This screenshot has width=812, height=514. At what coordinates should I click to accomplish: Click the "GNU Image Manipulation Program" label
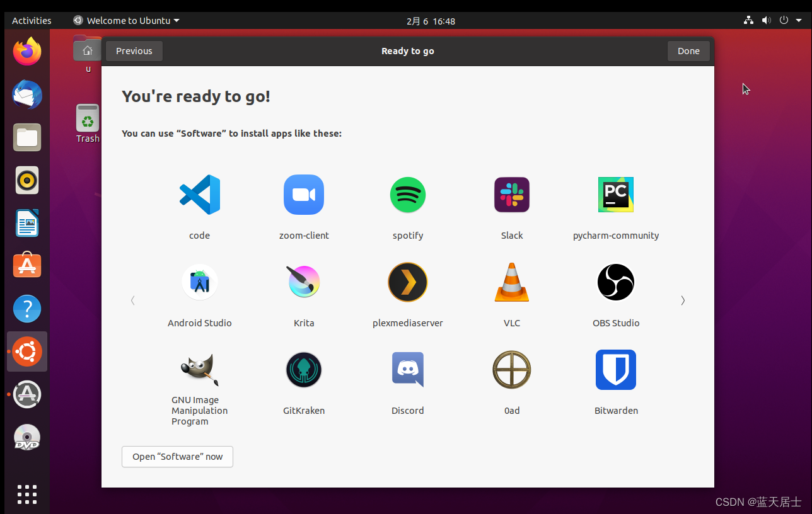[x=200, y=411]
